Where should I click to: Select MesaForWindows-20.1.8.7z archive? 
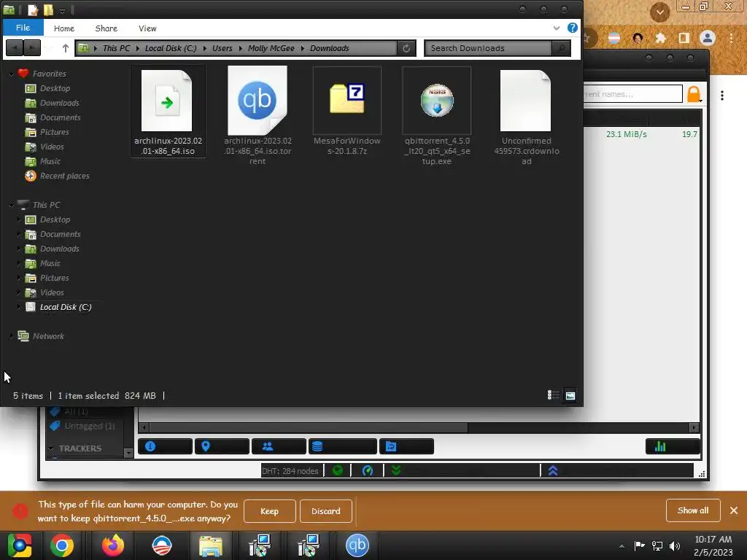(x=347, y=112)
